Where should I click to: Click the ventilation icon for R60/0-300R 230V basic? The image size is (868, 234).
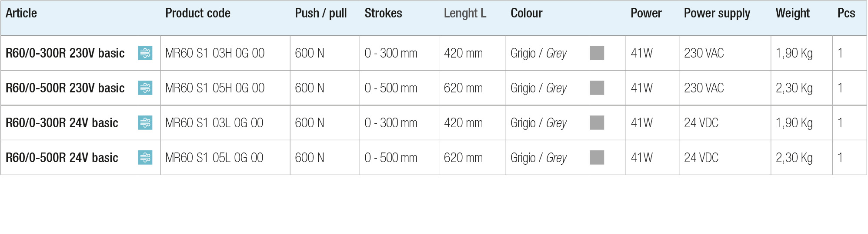[145, 53]
